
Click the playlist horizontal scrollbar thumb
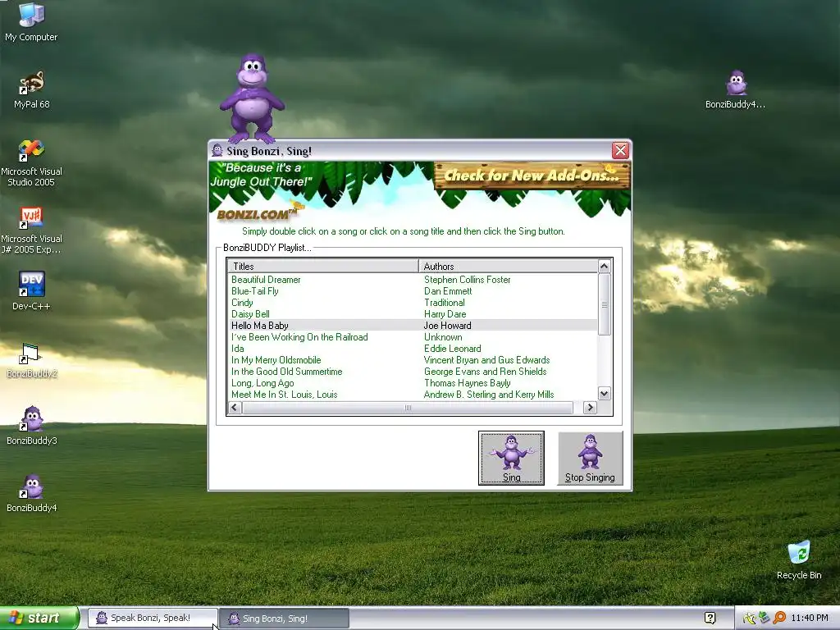click(x=408, y=408)
